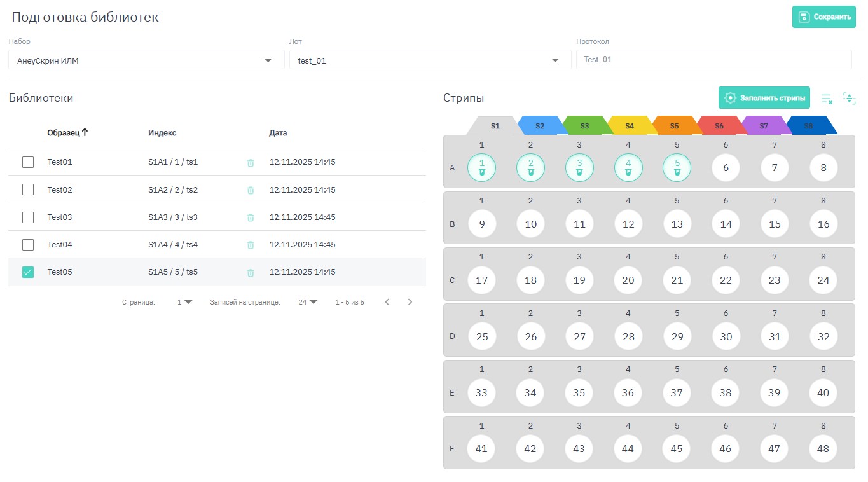
Task: Expand the Лот dropdown
Action: pos(556,60)
